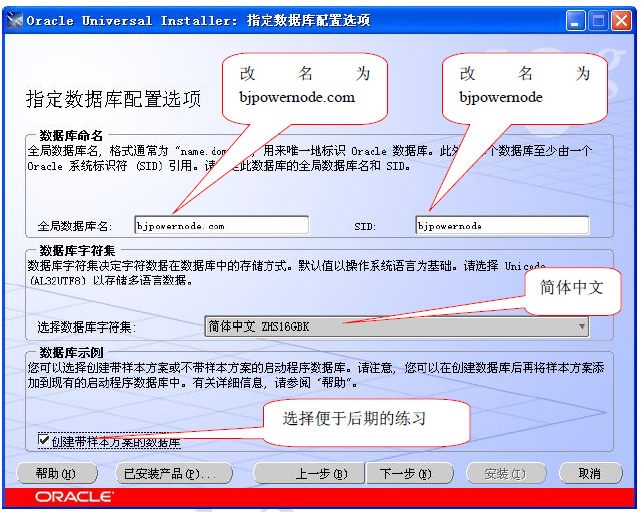Click the 数据库命名 group label
Screen dimensions: 641x512
pyautogui.click(x=71, y=135)
